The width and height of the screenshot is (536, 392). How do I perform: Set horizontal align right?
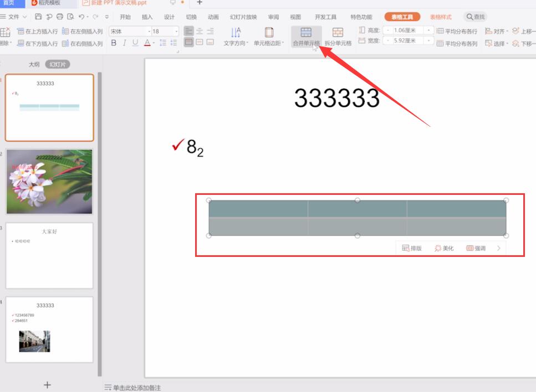(x=211, y=31)
